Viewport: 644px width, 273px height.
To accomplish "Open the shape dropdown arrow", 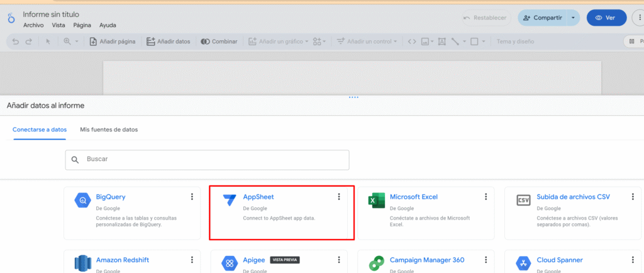I will tap(484, 42).
